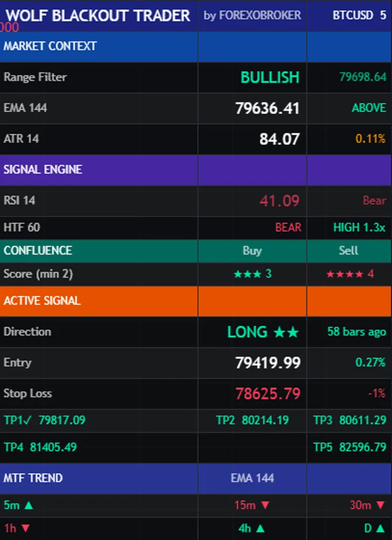Click the ATR 14 label
The height and width of the screenshot is (540, 392).
point(21,139)
